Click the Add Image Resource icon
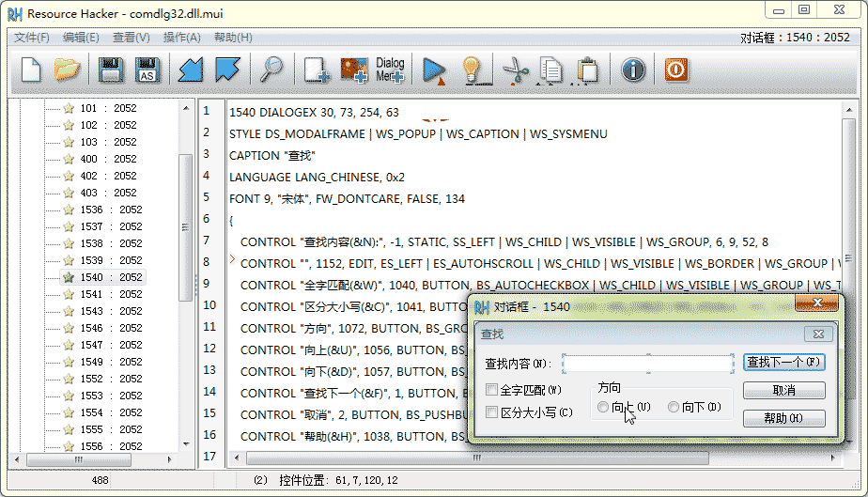868x497 pixels. [353, 70]
